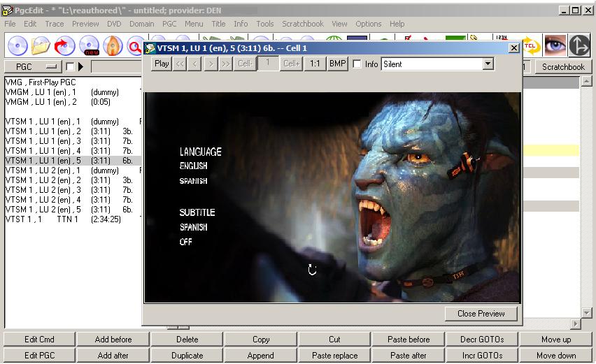Open the Help menu
Screen dimensions: 596x364
coord(397,24)
